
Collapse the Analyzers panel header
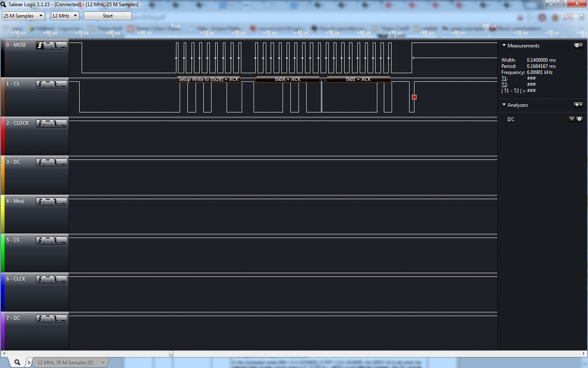504,105
